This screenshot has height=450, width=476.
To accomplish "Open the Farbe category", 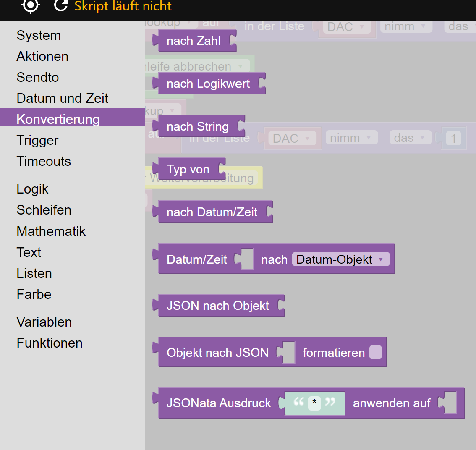I will pos(34,294).
